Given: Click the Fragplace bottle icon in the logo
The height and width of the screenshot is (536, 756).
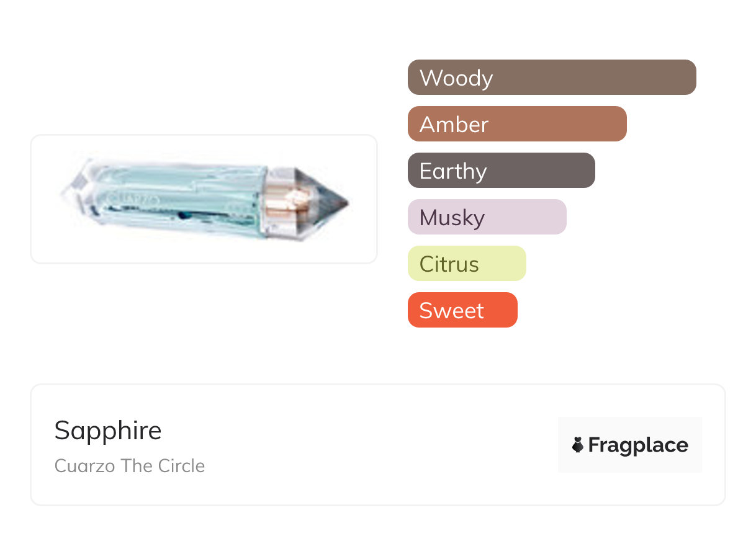Looking at the screenshot, I should click(x=578, y=445).
